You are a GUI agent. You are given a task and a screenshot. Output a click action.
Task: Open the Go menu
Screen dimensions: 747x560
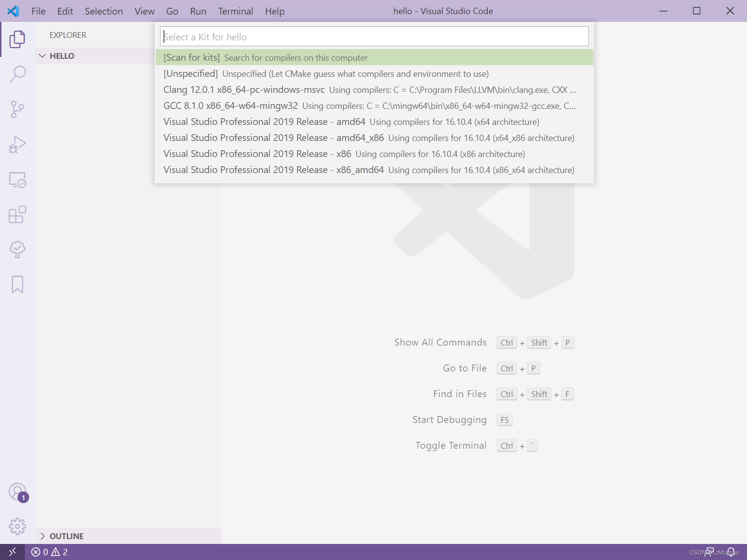pos(172,11)
